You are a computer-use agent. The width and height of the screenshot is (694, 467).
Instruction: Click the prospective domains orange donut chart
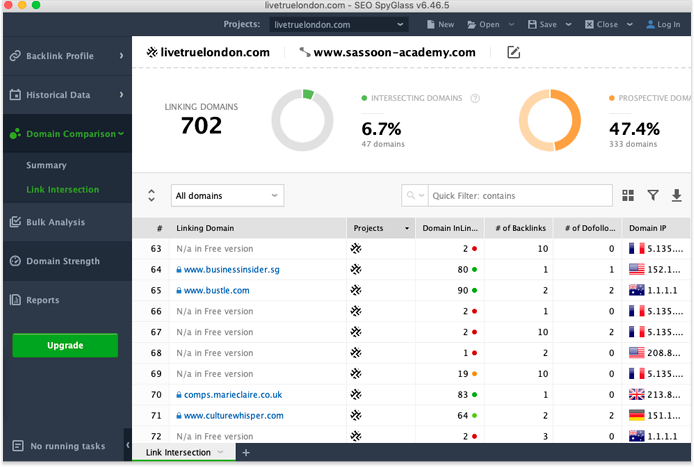pyautogui.click(x=550, y=120)
